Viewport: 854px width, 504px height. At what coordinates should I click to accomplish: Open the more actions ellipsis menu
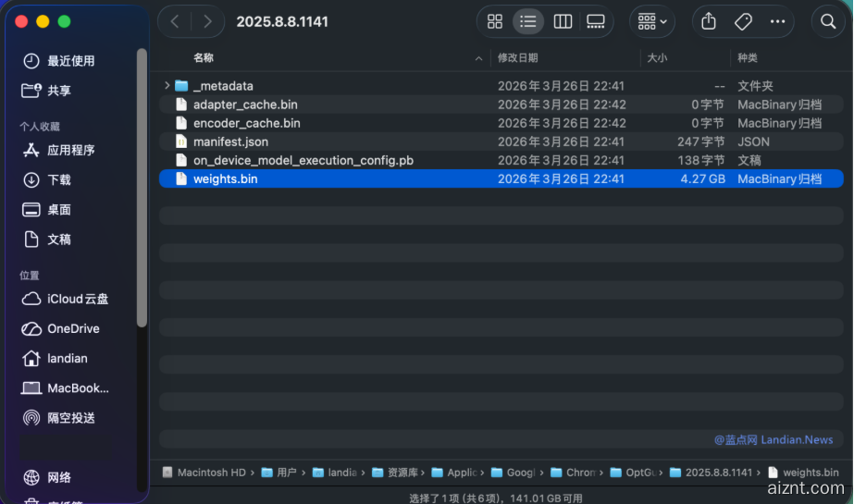777,22
